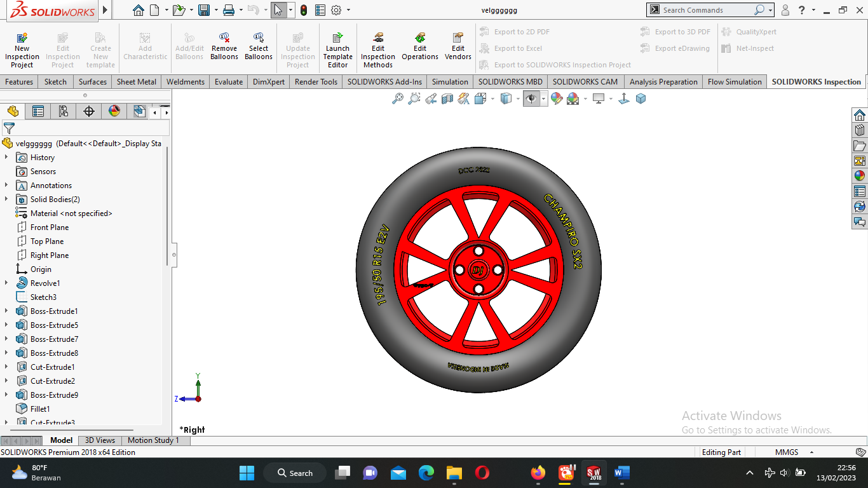Open Firefox from the taskbar
The image size is (868, 488).
pos(538,473)
